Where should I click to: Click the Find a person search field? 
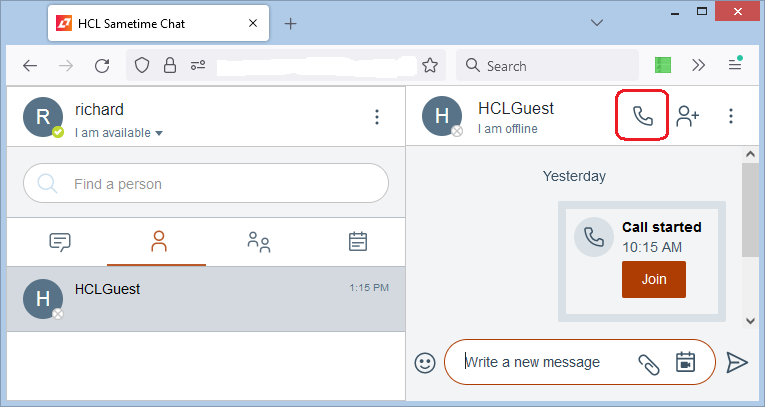point(205,183)
